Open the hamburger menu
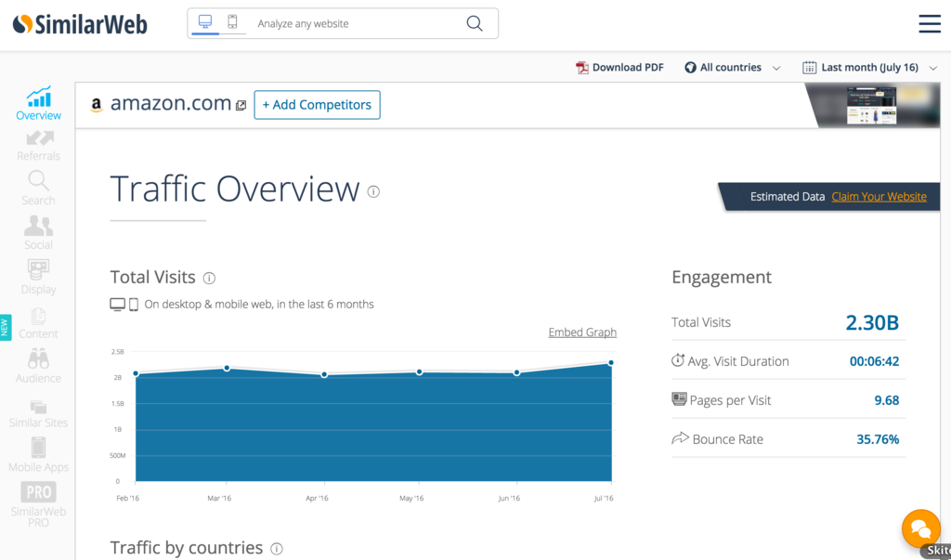Screen dimensions: 951x560 coord(929,23)
